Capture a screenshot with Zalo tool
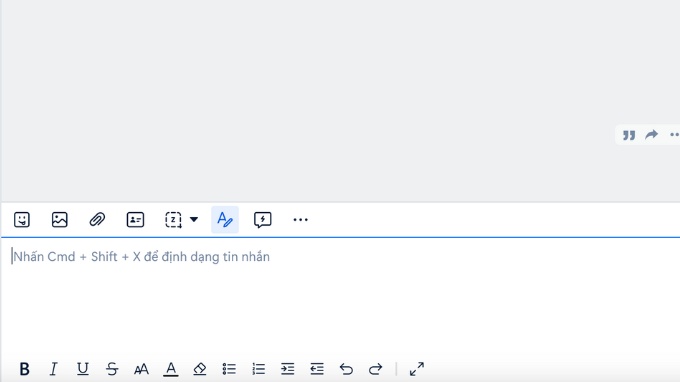Viewport: 680px width, 382px height. 173,219
